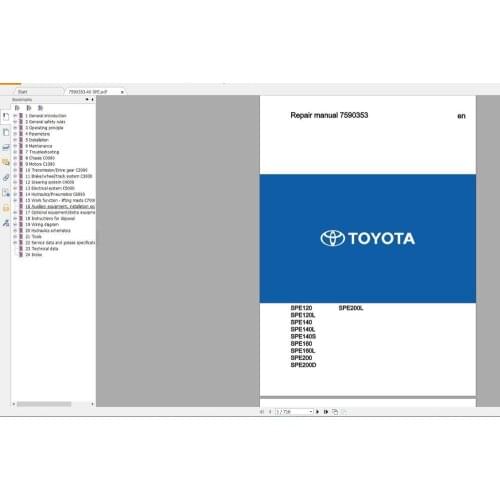Open the Pages thumbnails sidebar icon
Image resolution: width=500 pixels, height=500 pixels.
6,132
